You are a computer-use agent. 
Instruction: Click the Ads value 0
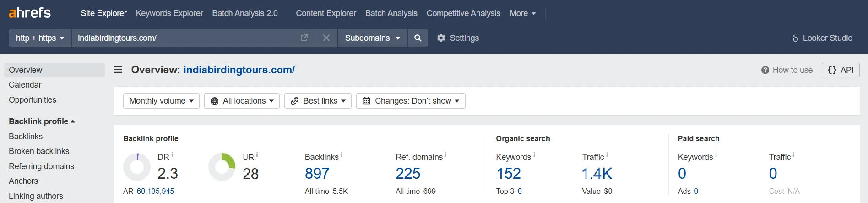[696, 191]
